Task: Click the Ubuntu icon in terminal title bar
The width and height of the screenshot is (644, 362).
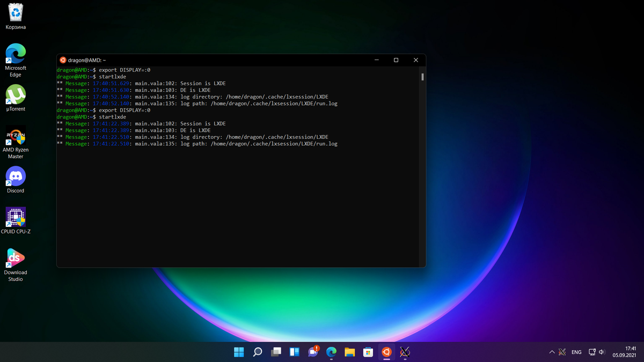Action: point(63,60)
